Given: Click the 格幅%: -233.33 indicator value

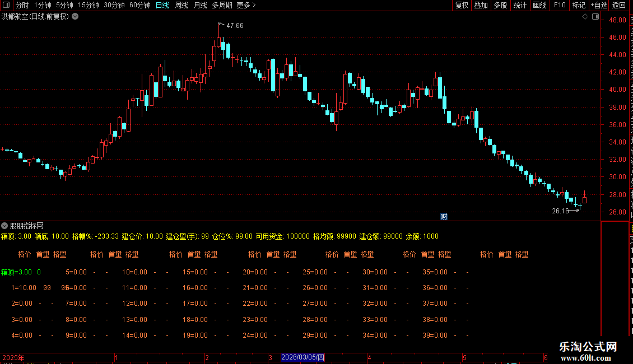Looking at the screenshot, I should [95, 236].
